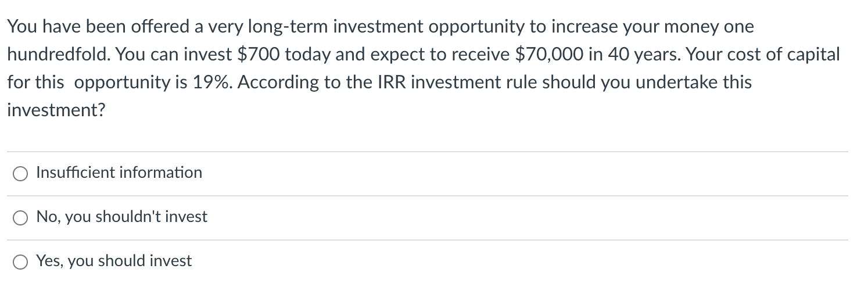Click the final word "investment?" of the question
Image resolution: width=868 pixels, height=301 pixels.
tap(56, 110)
